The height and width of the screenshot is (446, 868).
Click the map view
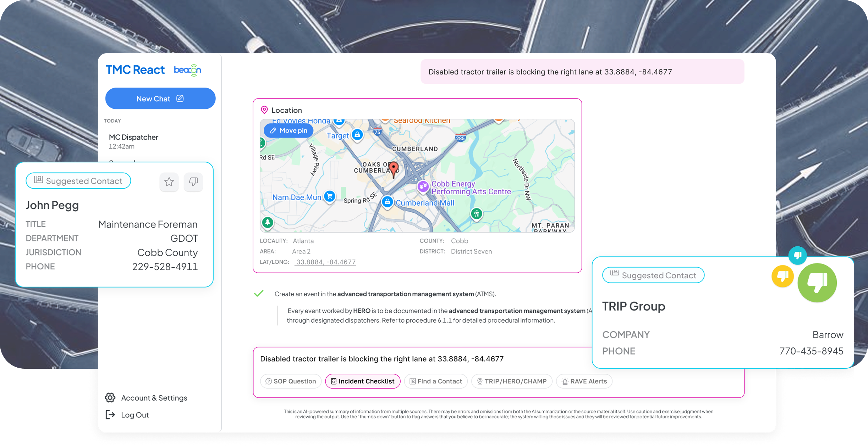pos(417,176)
